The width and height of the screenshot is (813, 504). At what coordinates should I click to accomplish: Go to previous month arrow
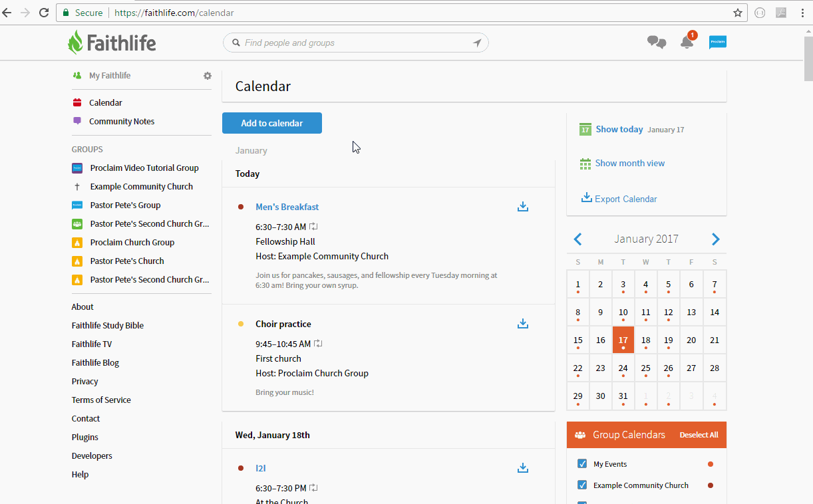577,239
